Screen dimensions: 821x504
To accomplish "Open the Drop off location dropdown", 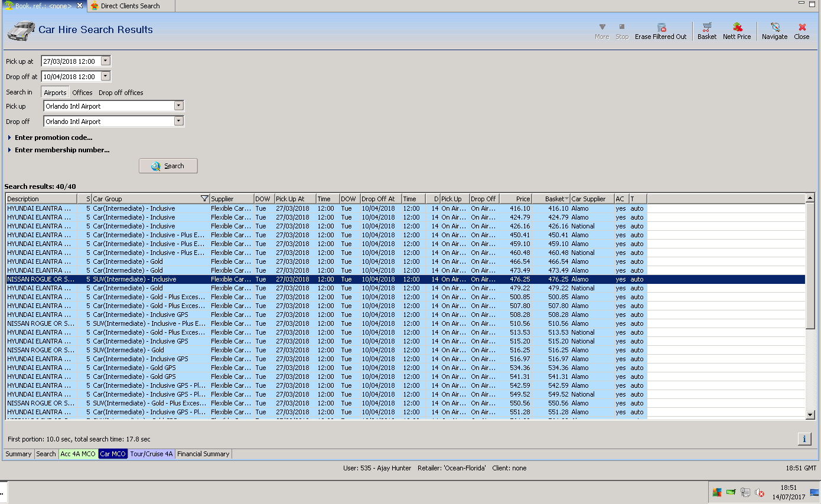I will click(x=179, y=121).
